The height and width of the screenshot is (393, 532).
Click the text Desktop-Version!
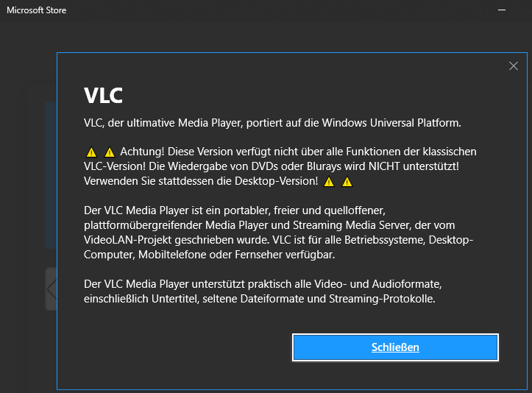(x=277, y=181)
